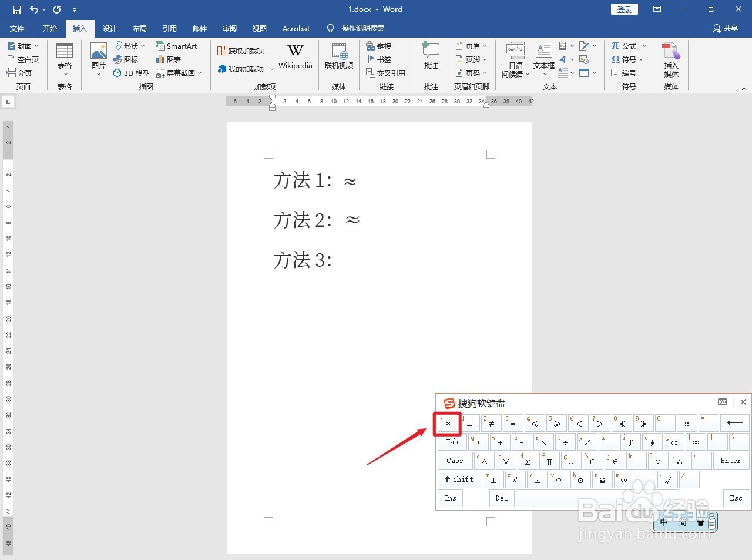Viewport: 752px width, 560px height.
Task: Click the Link (链接) button
Action: [378, 46]
